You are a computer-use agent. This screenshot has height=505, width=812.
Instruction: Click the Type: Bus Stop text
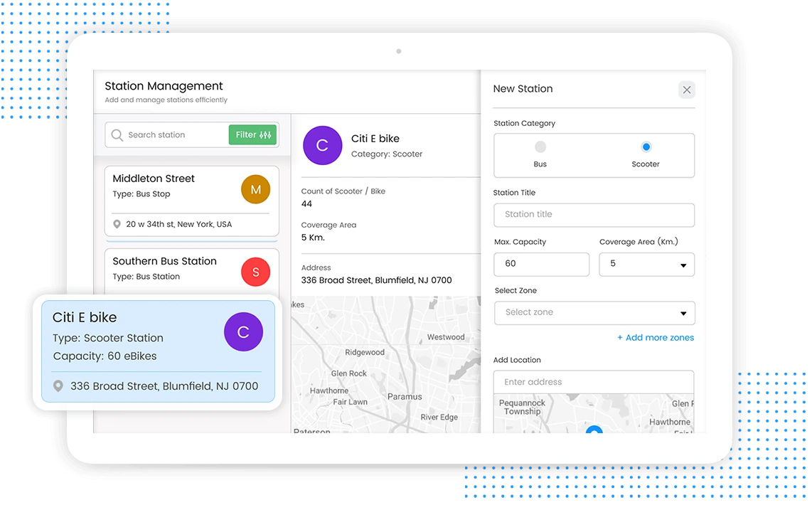tap(141, 194)
